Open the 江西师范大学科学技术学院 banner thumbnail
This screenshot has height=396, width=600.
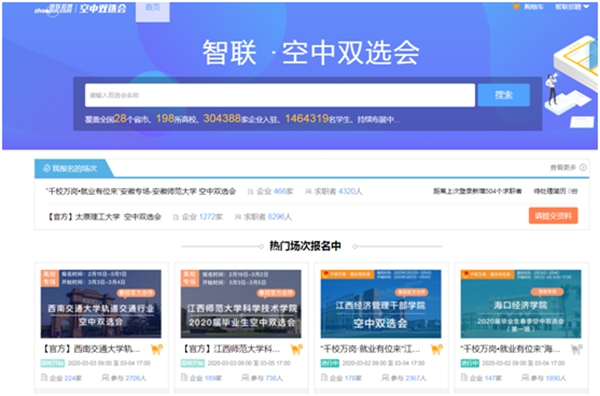point(241,304)
